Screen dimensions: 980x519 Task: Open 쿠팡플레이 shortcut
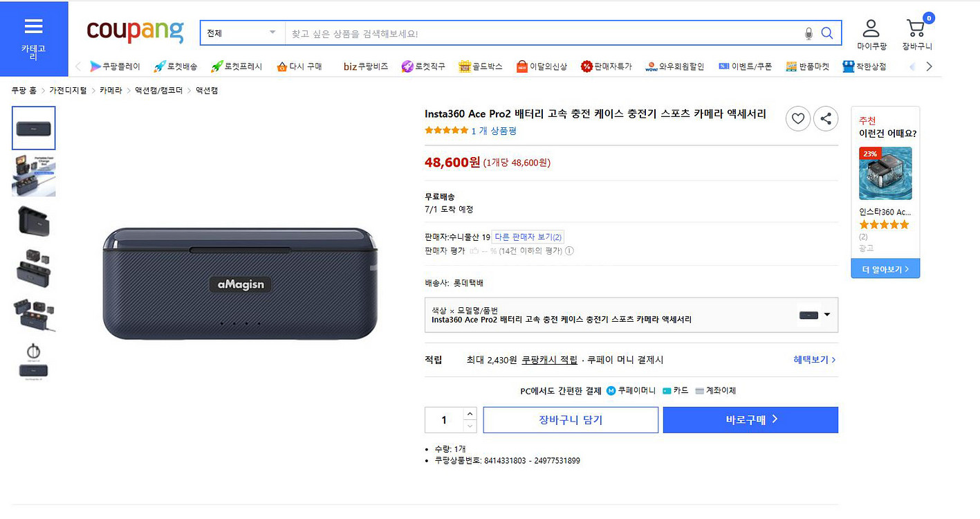[x=115, y=66]
